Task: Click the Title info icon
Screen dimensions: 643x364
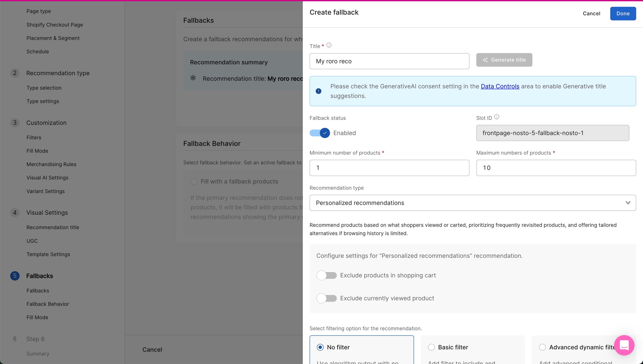Action: click(x=329, y=45)
